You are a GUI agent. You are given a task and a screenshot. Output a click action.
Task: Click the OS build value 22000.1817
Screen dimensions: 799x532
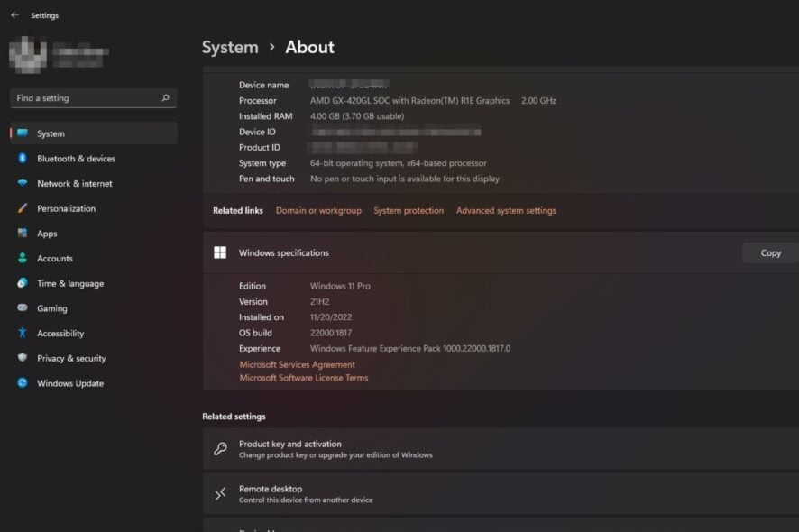pos(331,333)
